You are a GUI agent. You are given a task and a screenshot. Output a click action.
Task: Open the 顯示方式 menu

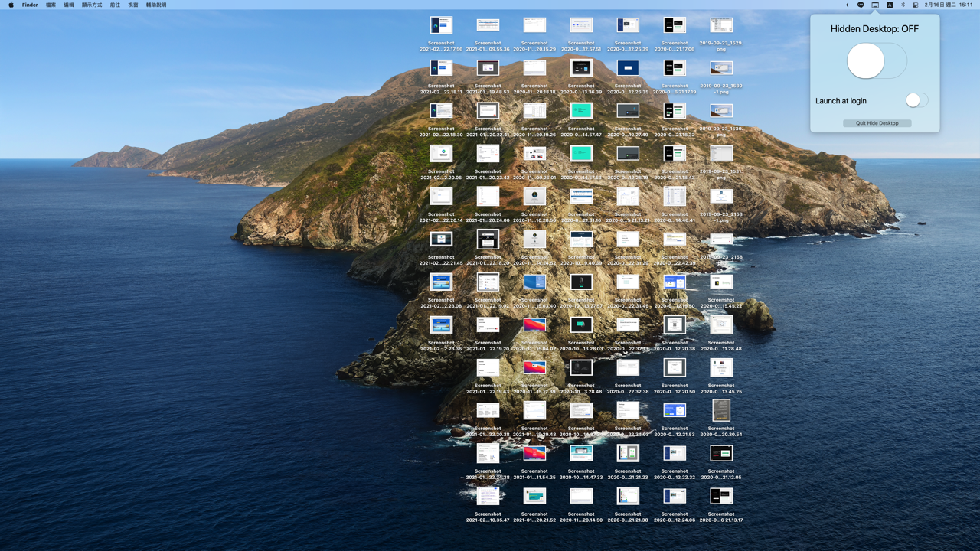92,5
